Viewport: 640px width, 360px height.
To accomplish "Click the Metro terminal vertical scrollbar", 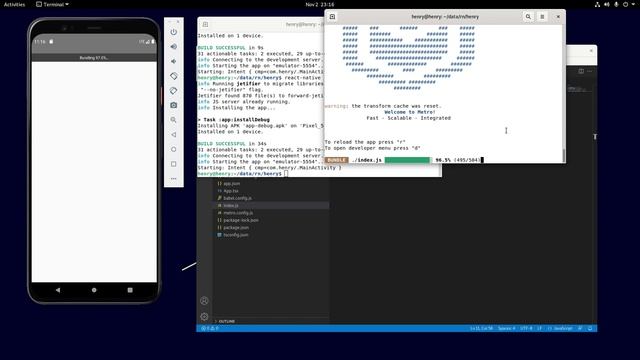I will pos(564,155).
